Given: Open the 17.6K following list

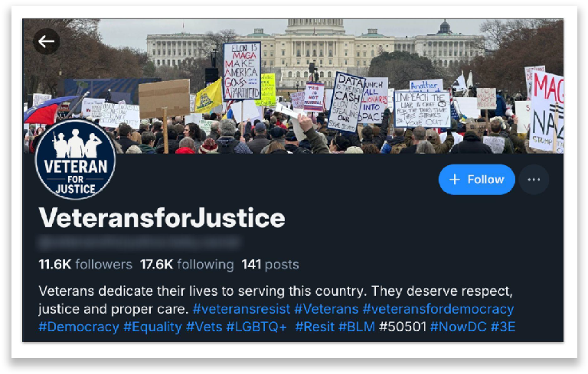Looking at the screenshot, I should pyautogui.click(x=187, y=265).
